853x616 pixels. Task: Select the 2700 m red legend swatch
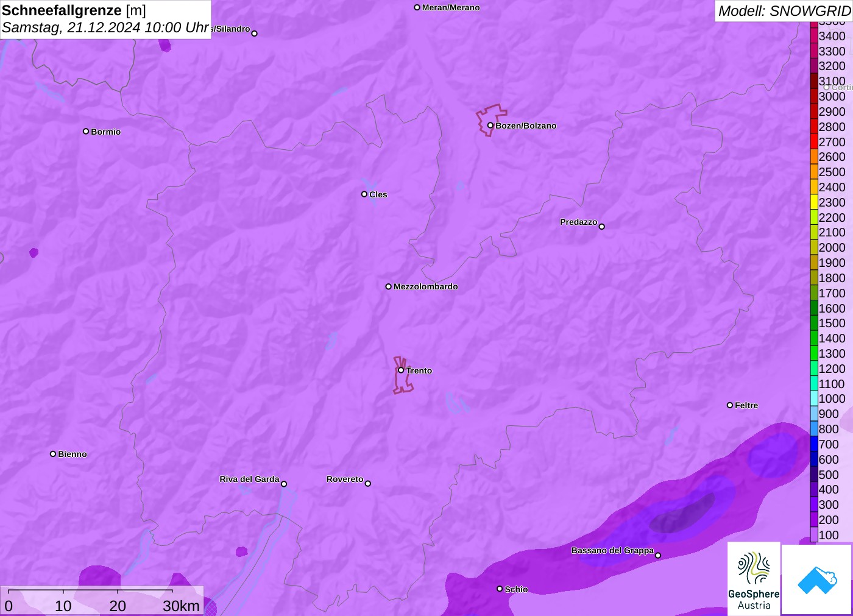coord(814,142)
